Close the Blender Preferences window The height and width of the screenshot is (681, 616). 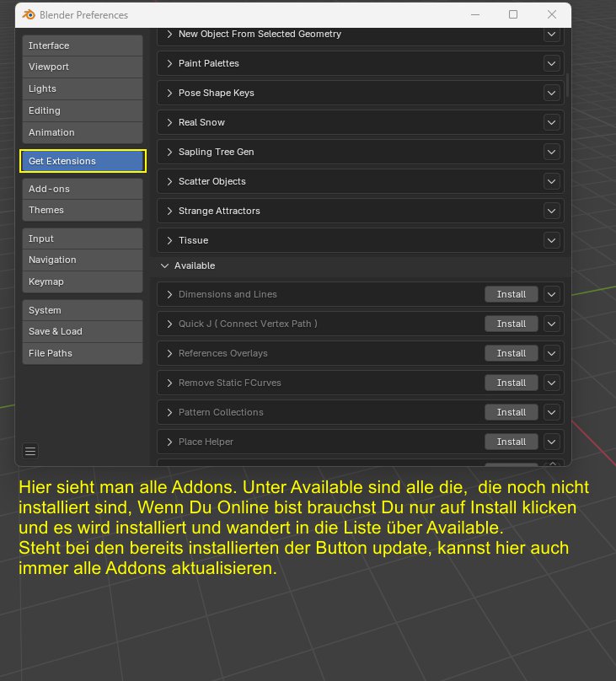pyautogui.click(x=552, y=14)
